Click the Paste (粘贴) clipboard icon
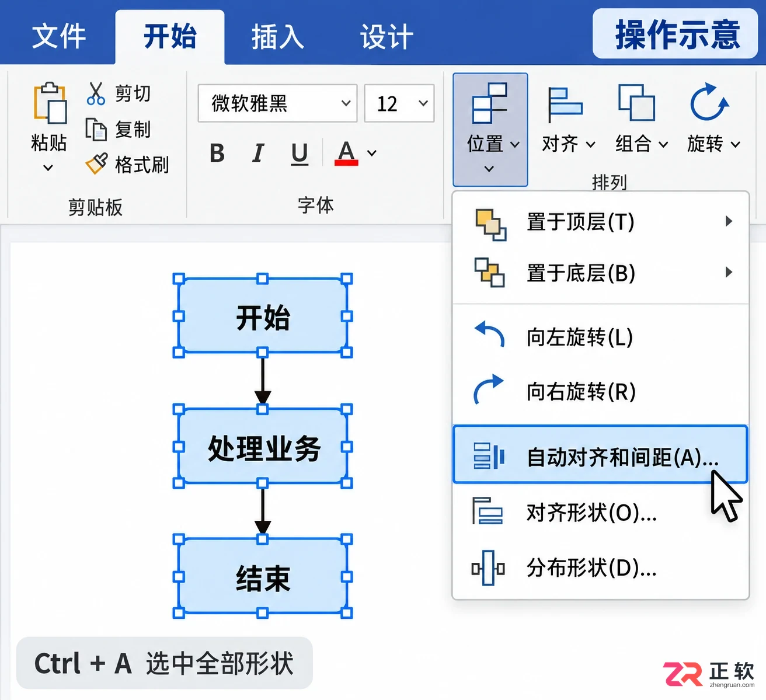Viewport: 766px width, 700px height. pyautogui.click(x=50, y=103)
